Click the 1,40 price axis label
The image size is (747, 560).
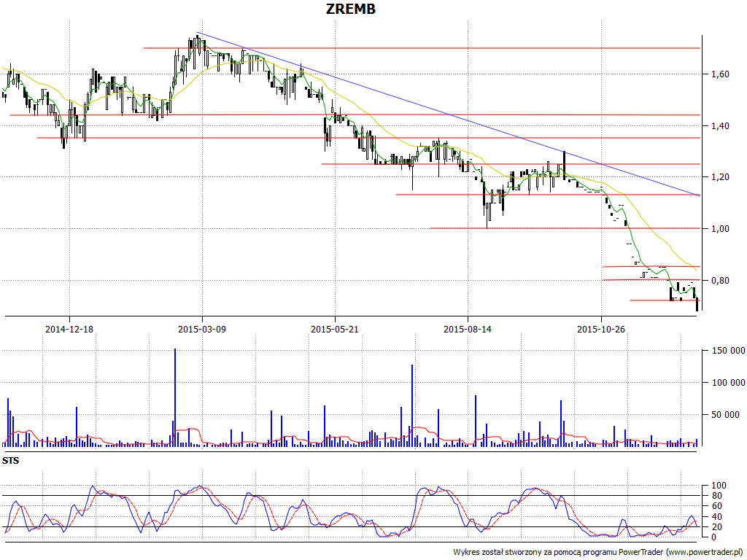(x=720, y=125)
